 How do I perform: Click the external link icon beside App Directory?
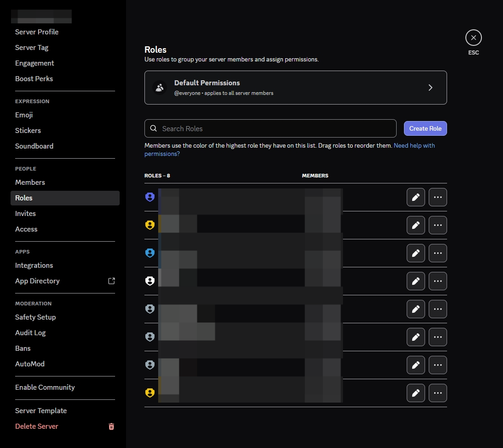pyautogui.click(x=111, y=281)
